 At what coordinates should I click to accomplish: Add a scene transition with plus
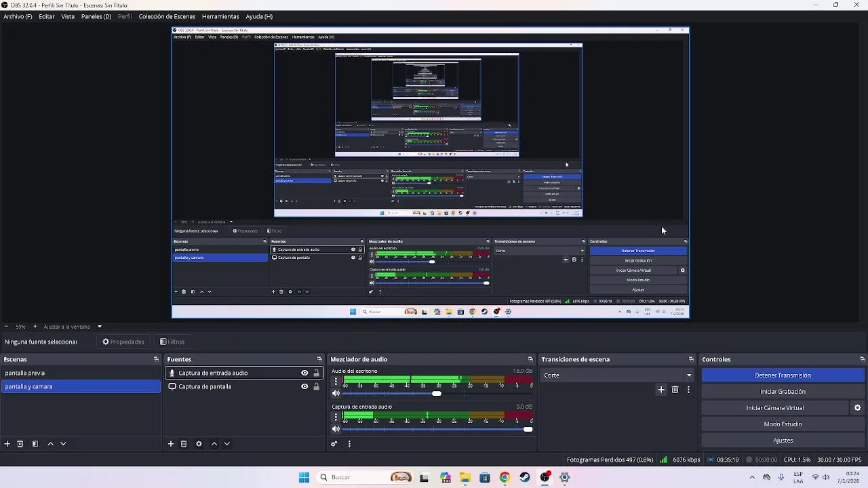(661, 390)
